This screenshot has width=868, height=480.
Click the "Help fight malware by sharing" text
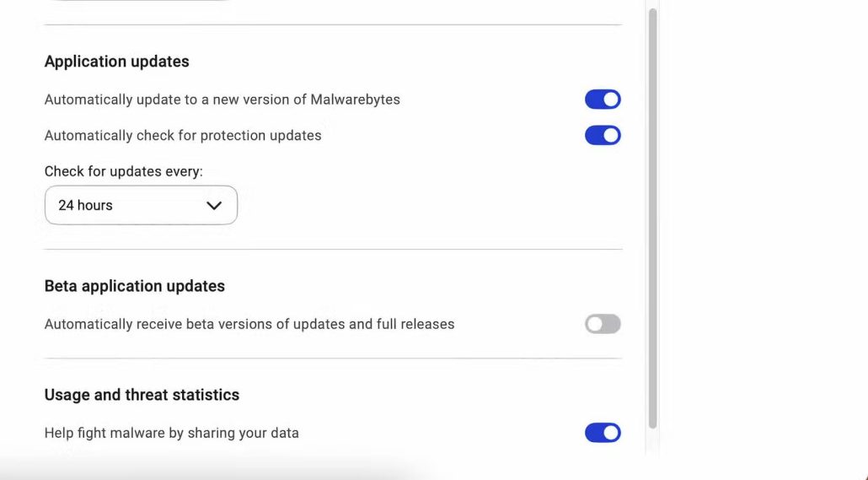pyautogui.click(x=171, y=433)
